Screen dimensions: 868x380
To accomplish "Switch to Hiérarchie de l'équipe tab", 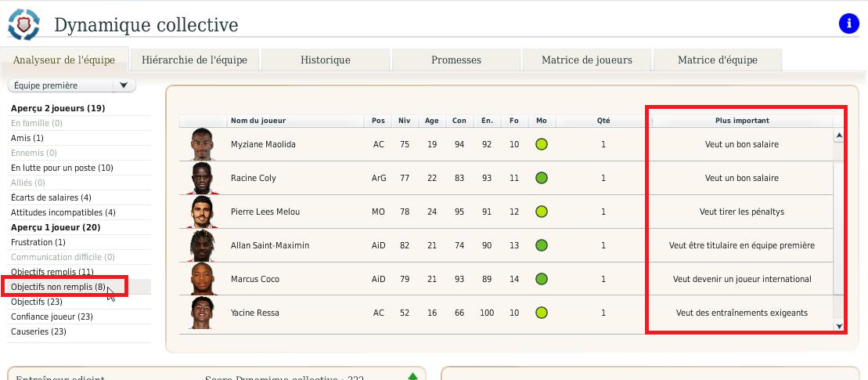I will tap(194, 60).
